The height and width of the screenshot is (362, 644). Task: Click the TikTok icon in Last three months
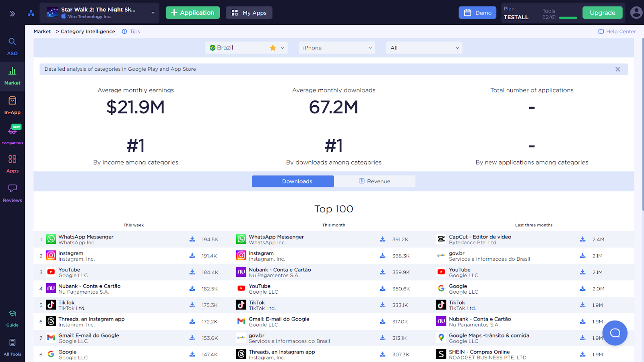[x=442, y=305]
